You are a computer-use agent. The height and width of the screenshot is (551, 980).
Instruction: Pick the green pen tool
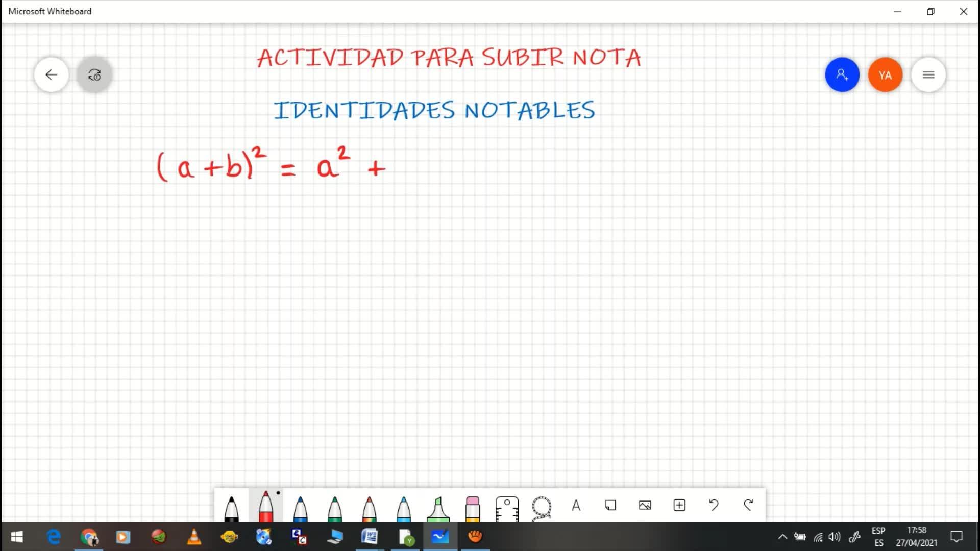coord(335,509)
